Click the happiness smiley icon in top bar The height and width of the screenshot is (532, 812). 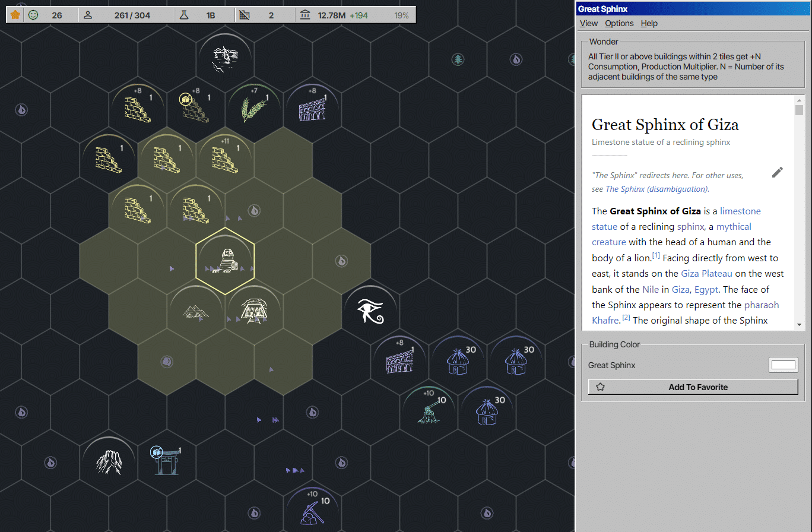33,15
